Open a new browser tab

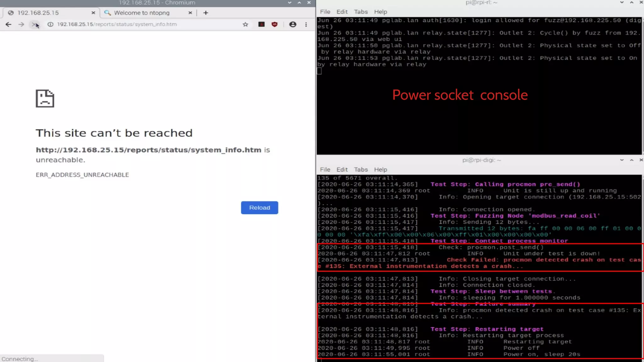[206, 13]
